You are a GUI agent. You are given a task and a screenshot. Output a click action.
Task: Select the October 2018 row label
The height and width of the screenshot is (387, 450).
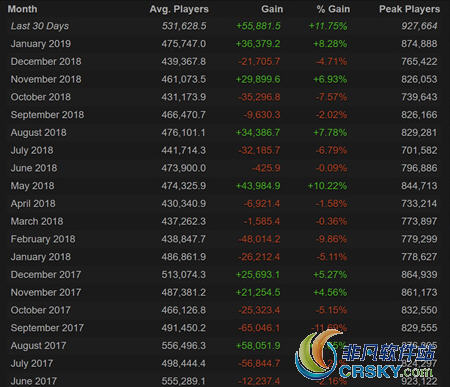point(41,97)
